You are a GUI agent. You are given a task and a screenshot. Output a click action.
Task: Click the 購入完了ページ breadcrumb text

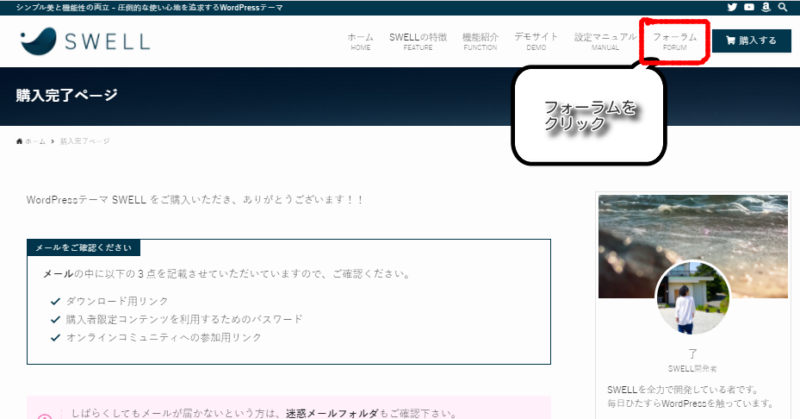pos(85,141)
